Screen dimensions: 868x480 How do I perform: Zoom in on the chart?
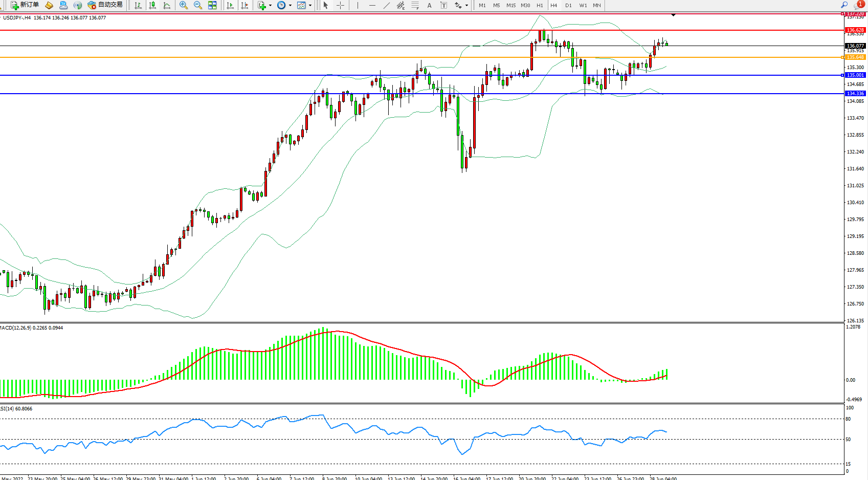(x=183, y=5)
